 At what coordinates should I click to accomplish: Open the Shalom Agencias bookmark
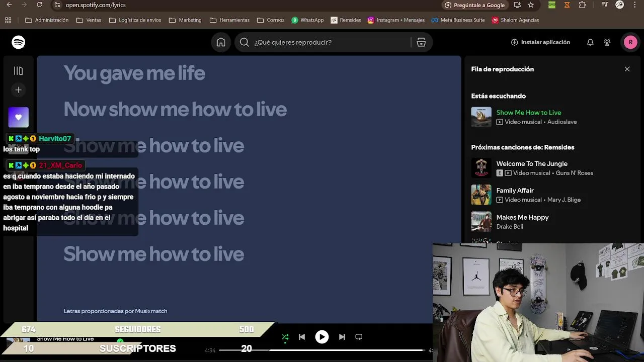pyautogui.click(x=515, y=20)
